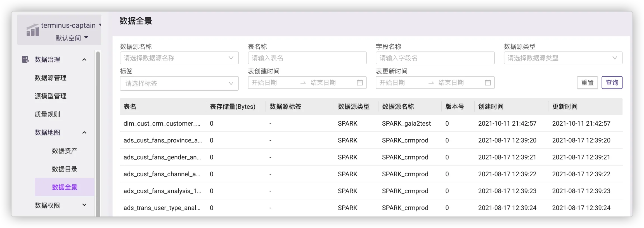Focus the 表名称 input field

pyautogui.click(x=307, y=58)
